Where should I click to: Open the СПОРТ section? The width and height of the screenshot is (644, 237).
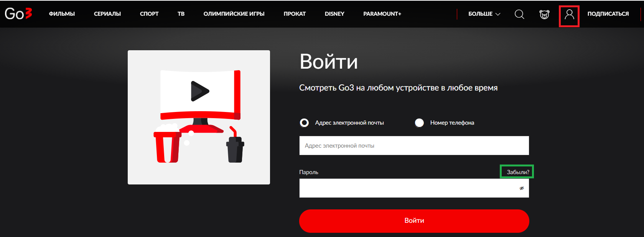click(x=149, y=14)
